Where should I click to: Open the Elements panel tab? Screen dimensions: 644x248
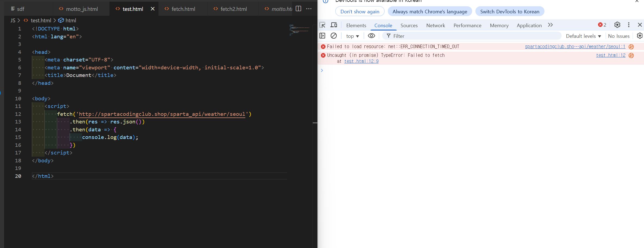click(356, 25)
